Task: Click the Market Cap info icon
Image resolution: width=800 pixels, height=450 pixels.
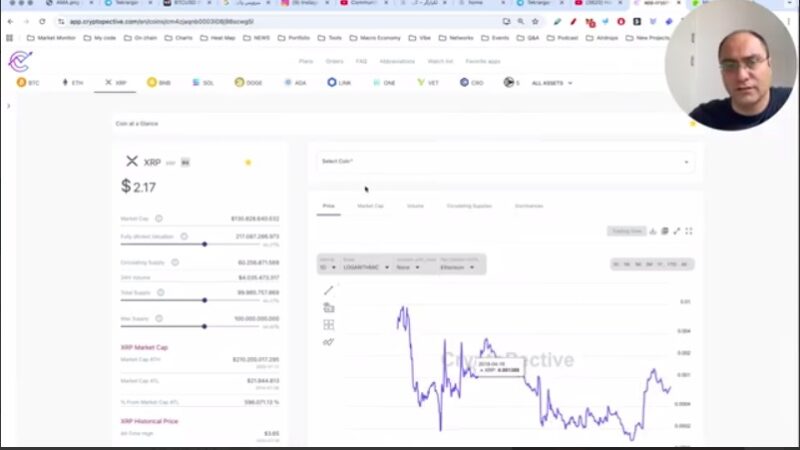Action: click(x=158, y=218)
